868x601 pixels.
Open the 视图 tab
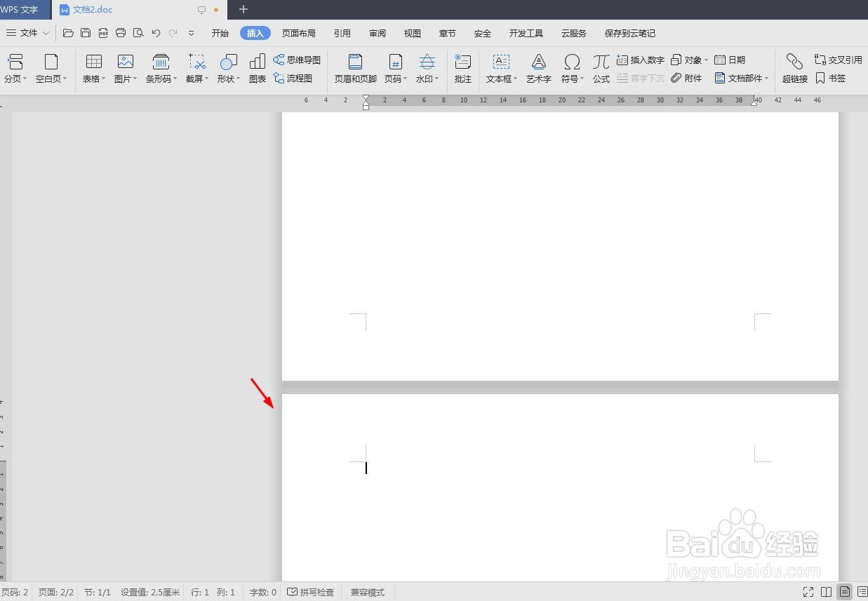click(x=413, y=33)
